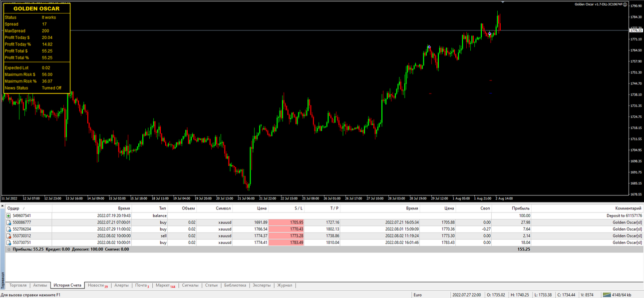Viewport: 644px width, 298px height.
Task: Click the It works status label
Action: [48, 17]
